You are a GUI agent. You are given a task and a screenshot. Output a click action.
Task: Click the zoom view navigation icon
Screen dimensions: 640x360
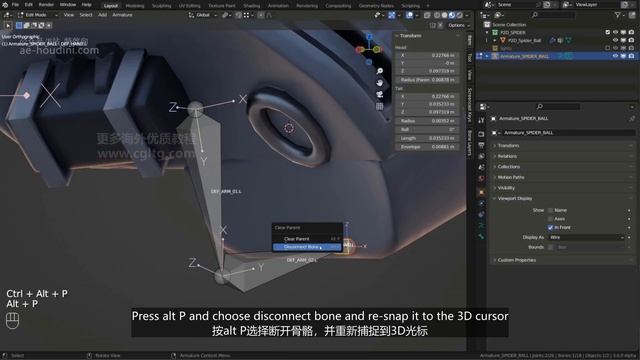click(x=380, y=71)
